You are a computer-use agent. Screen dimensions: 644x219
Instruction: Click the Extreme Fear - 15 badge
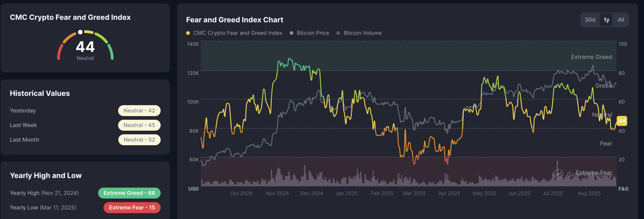(132, 208)
